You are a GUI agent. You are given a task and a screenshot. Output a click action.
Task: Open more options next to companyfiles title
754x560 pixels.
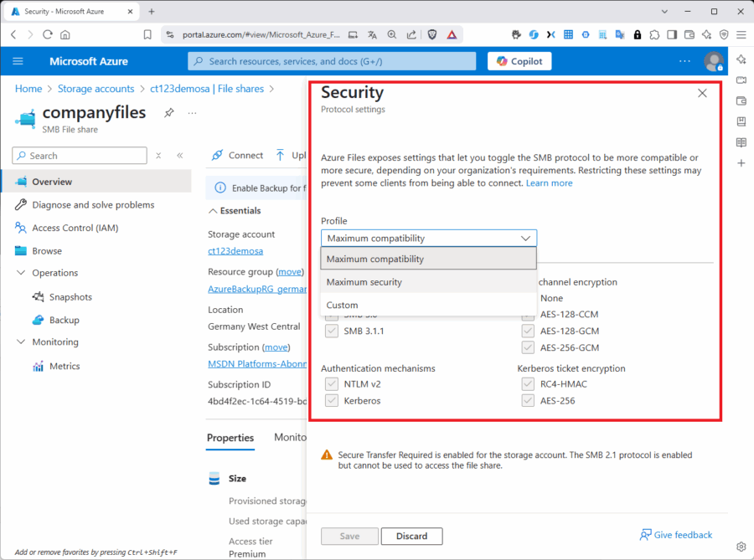[x=193, y=113]
